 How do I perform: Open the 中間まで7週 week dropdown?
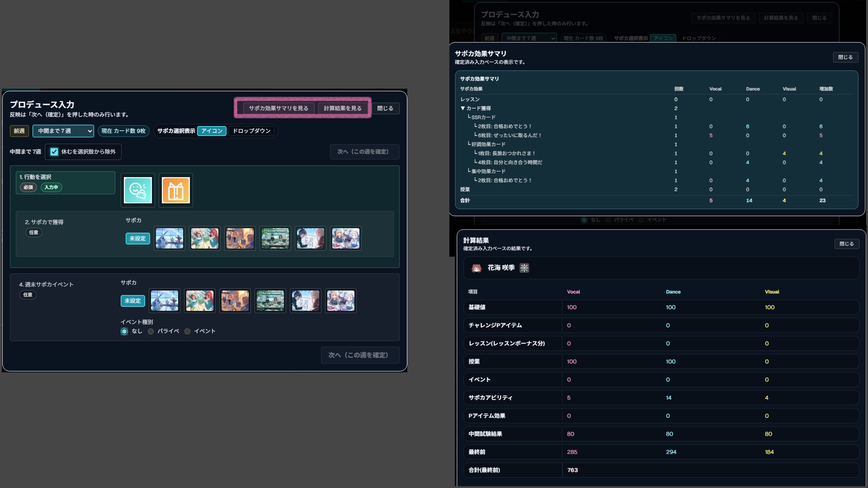(x=62, y=131)
